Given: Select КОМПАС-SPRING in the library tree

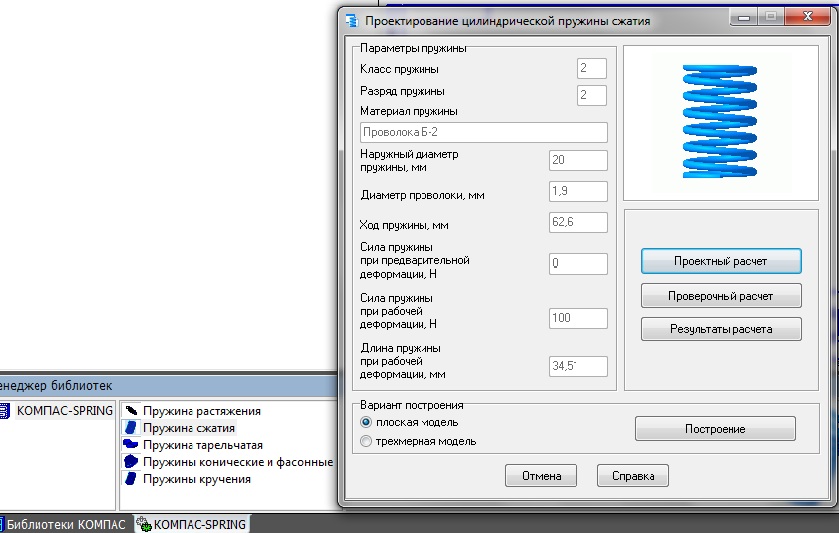Looking at the screenshot, I should pyautogui.click(x=64, y=410).
